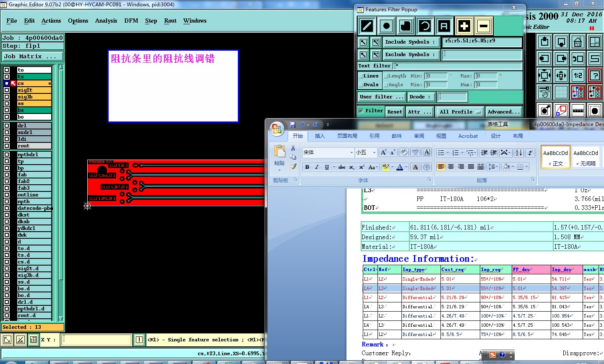The image size is (604, 364).
Task: Click the Home view house icon
Action: 578,42
